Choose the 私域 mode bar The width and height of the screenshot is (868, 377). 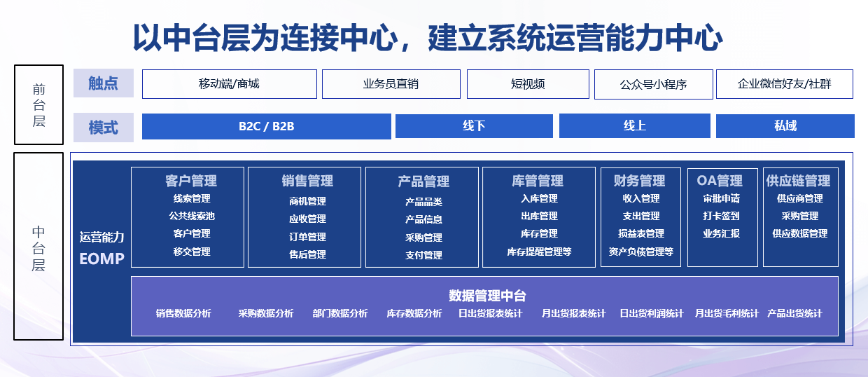tap(785, 126)
